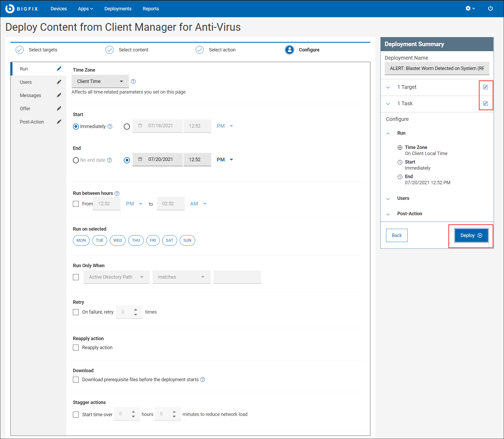The image size is (504, 439).
Task: Click the power logout icon
Action: tap(490, 8)
